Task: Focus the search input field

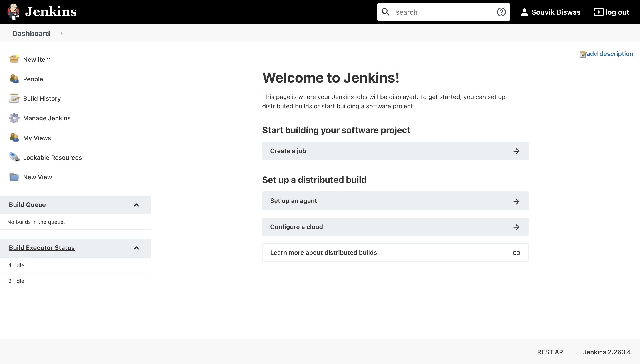Action: (443, 12)
